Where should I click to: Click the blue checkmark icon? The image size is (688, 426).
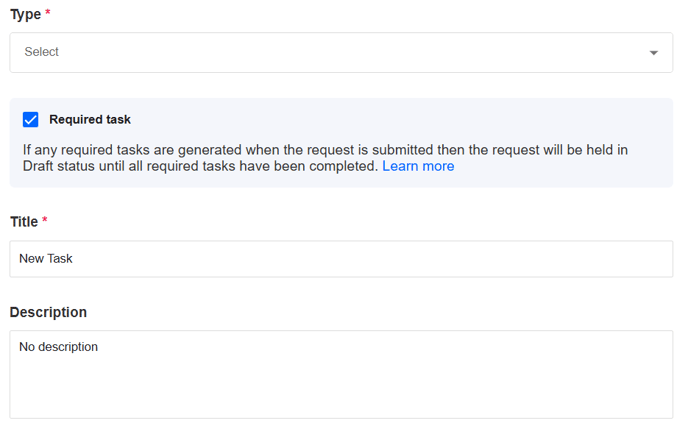[x=31, y=120]
